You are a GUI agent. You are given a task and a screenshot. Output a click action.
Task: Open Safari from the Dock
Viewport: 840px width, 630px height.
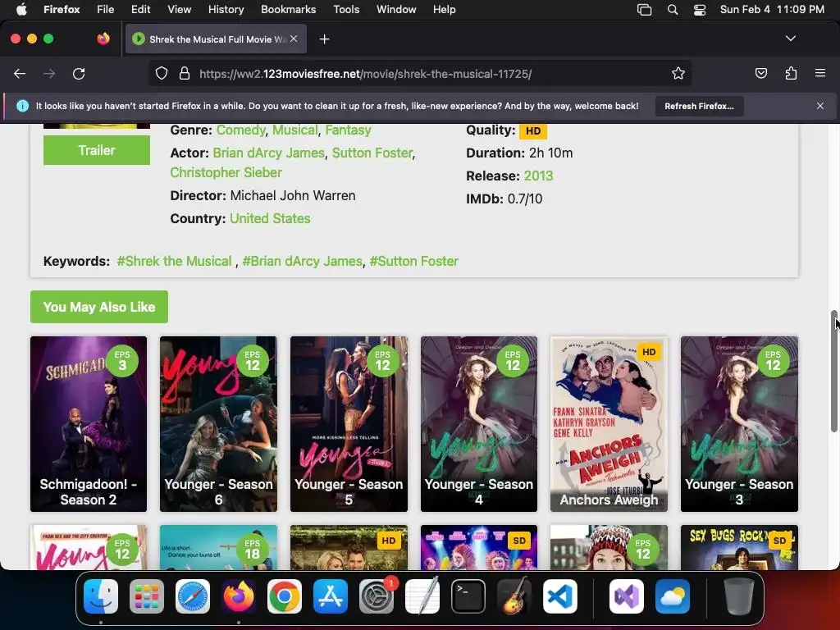point(193,596)
